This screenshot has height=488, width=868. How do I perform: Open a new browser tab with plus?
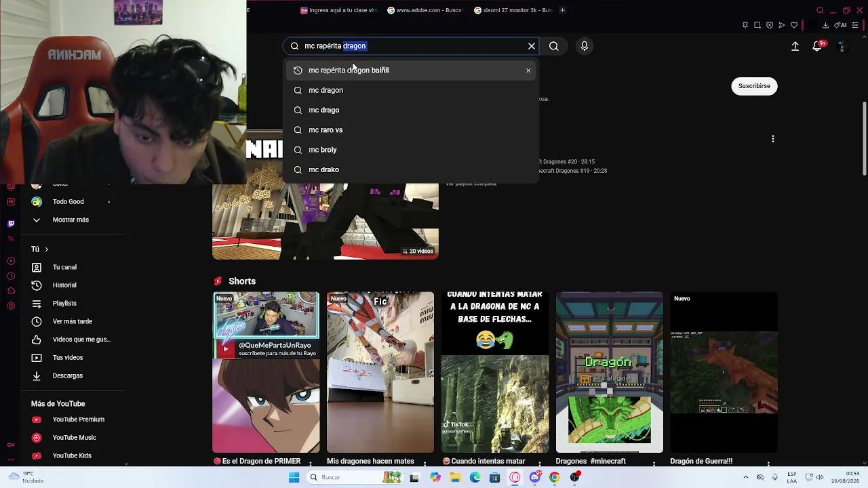(562, 10)
